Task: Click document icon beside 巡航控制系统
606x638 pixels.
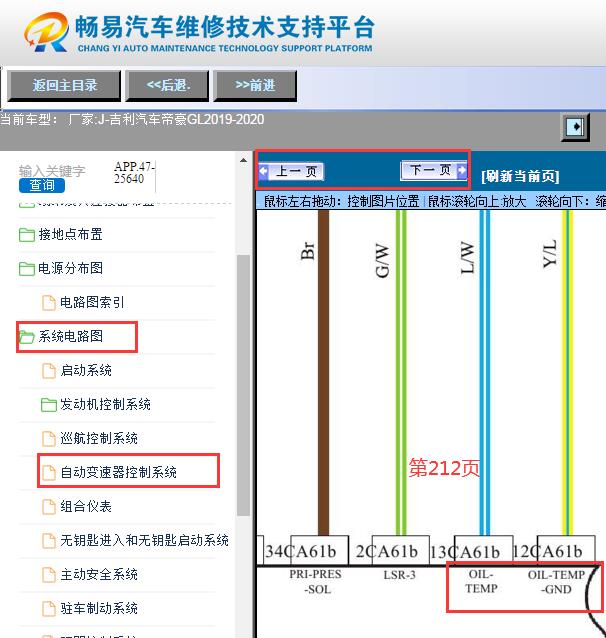Action: [49, 439]
